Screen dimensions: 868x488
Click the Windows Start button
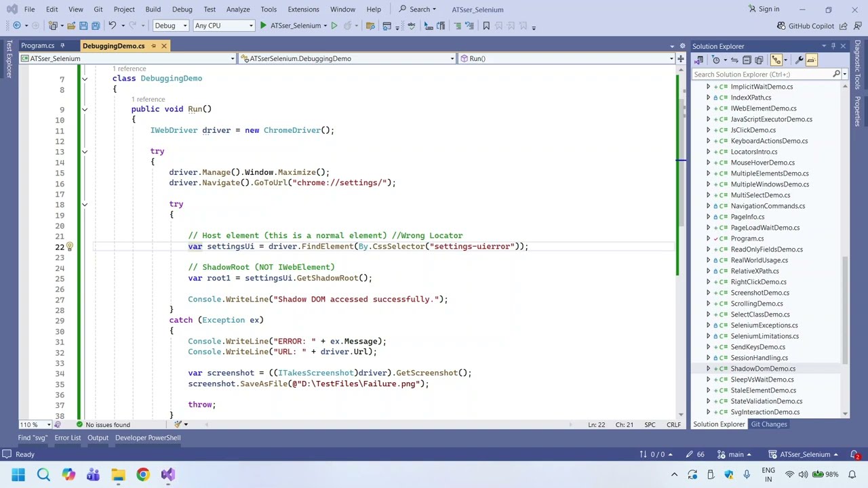pos(18,474)
